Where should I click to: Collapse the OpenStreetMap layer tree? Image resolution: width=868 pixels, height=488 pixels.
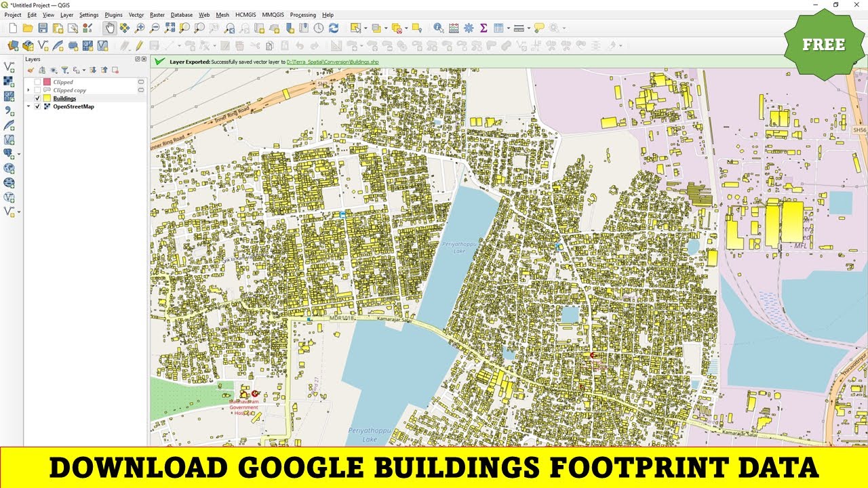tap(28, 106)
